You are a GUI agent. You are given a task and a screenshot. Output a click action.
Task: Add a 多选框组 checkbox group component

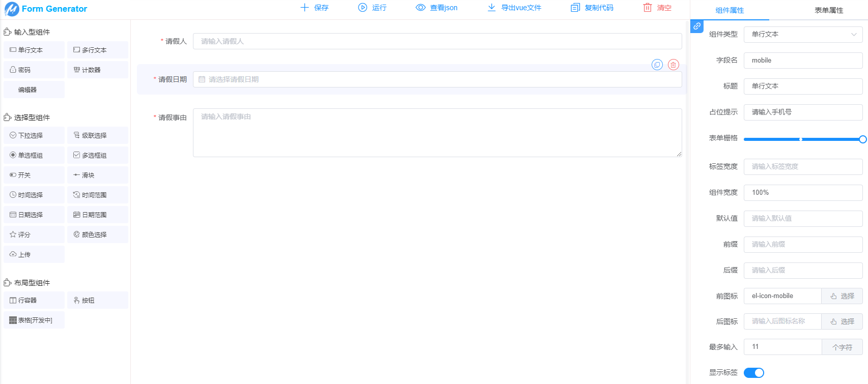click(x=98, y=155)
